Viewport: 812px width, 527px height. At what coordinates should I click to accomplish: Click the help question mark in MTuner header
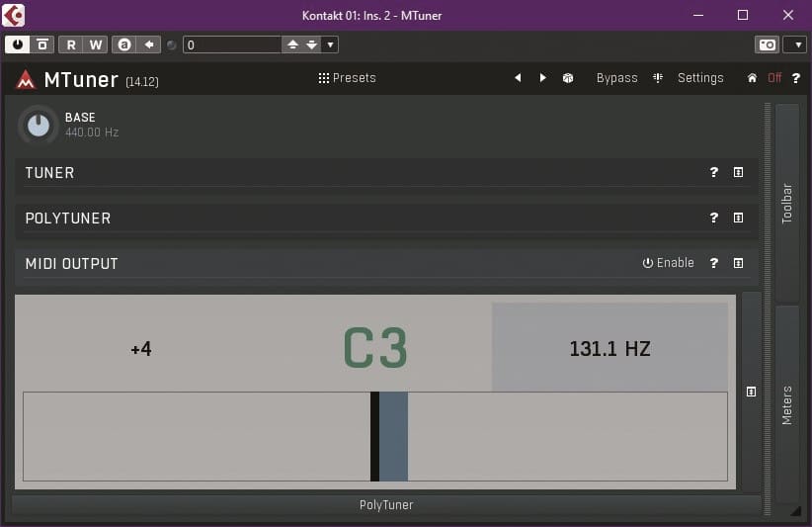[796, 78]
